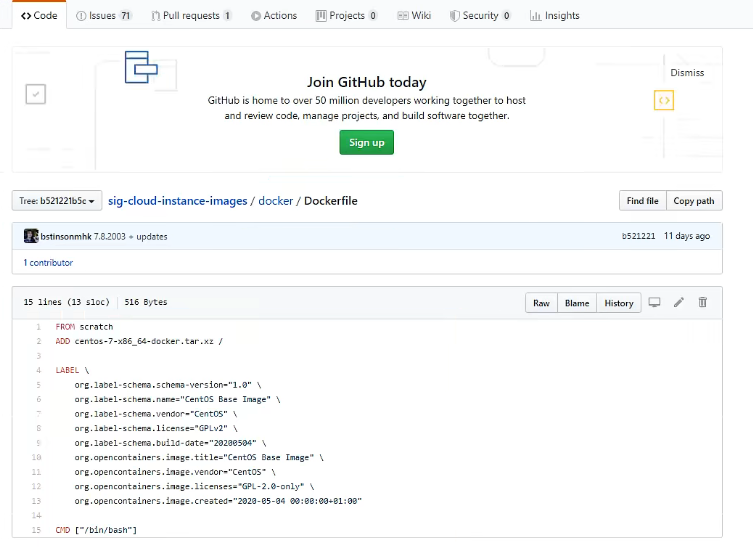Click the Projects board icon
This screenshot has height=550, width=753.
point(321,16)
